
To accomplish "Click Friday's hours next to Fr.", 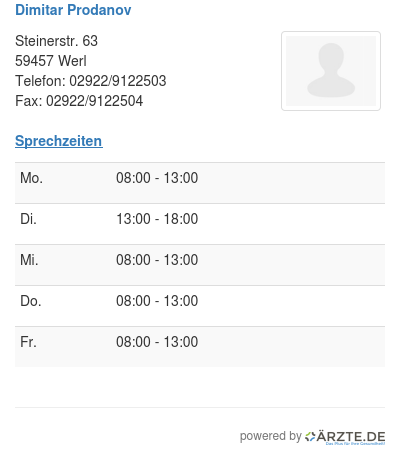I will coord(157,342).
